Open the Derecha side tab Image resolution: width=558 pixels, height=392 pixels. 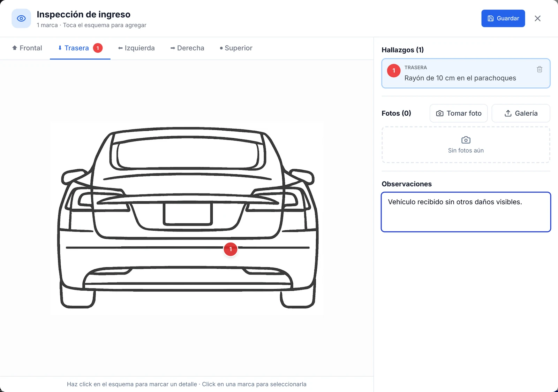point(187,48)
